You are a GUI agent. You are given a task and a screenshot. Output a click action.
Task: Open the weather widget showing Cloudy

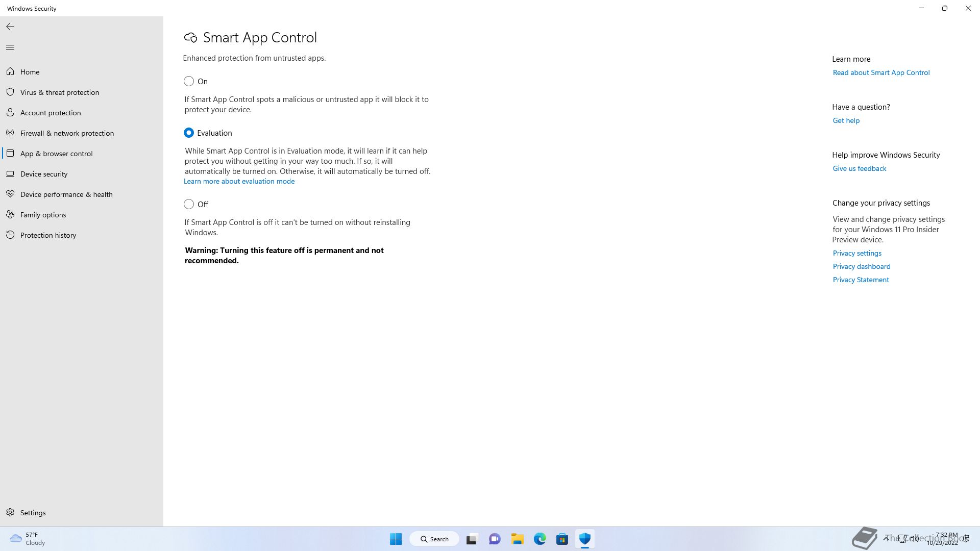(x=28, y=539)
